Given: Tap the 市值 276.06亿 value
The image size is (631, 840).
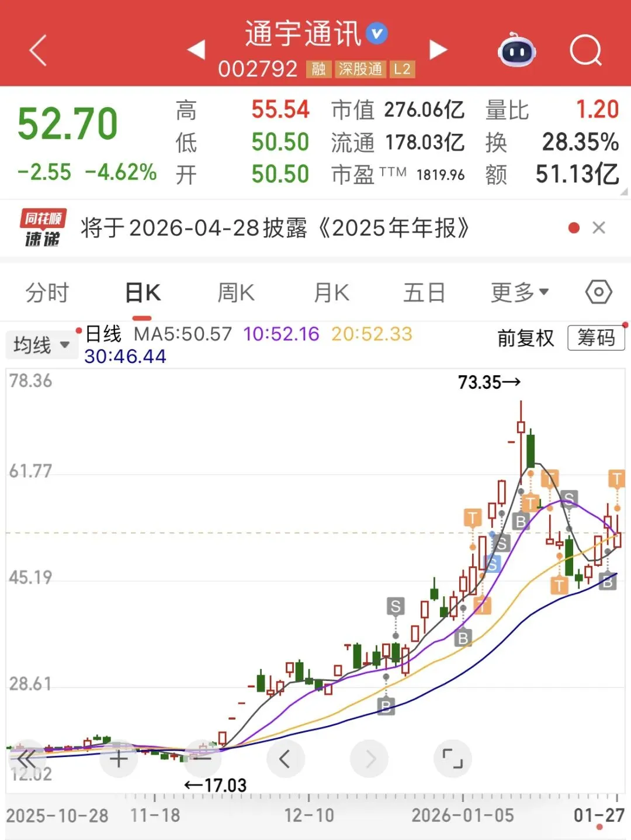Looking at the screenshot, I should (424, 109).
